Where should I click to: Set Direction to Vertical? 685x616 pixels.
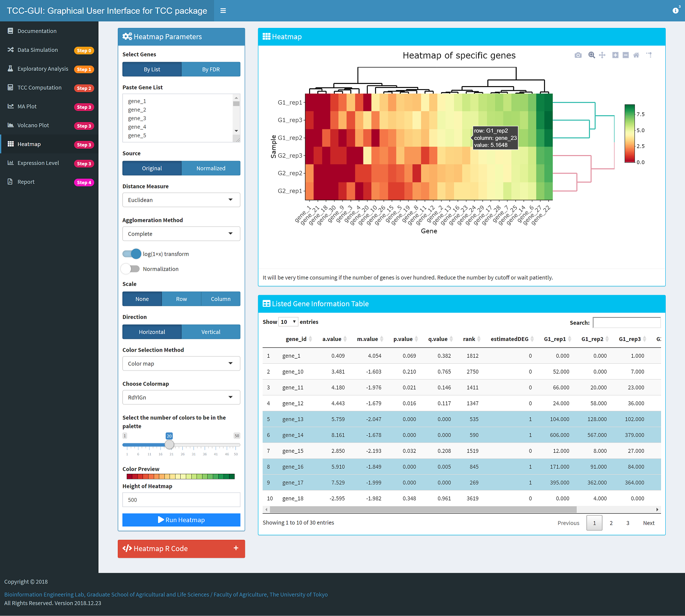[x=211, y=332]
